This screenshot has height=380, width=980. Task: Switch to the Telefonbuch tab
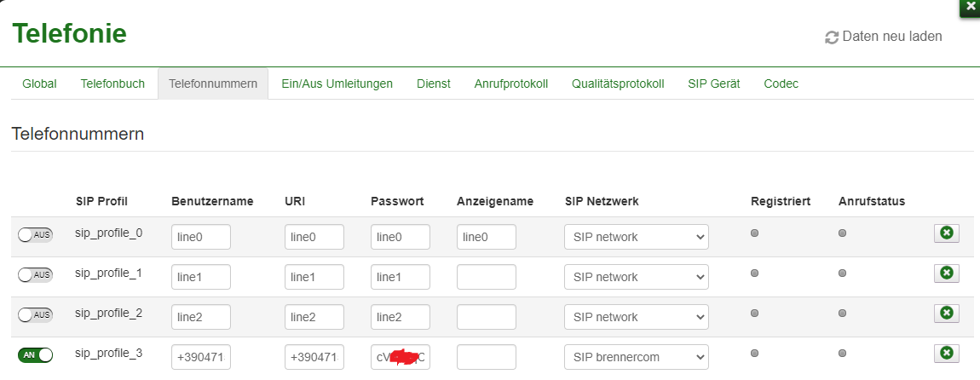112,83
